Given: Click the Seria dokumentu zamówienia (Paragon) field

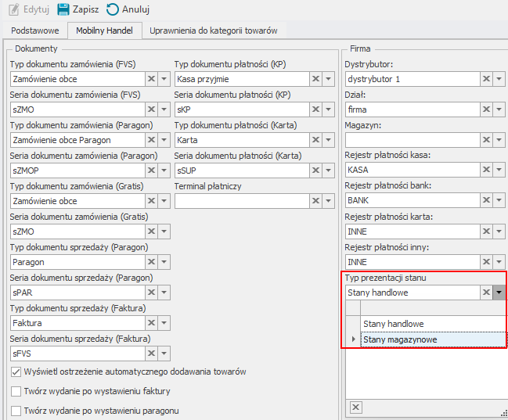Looking at the screenshot, I should pyautogui.click(x=77, y=171).
